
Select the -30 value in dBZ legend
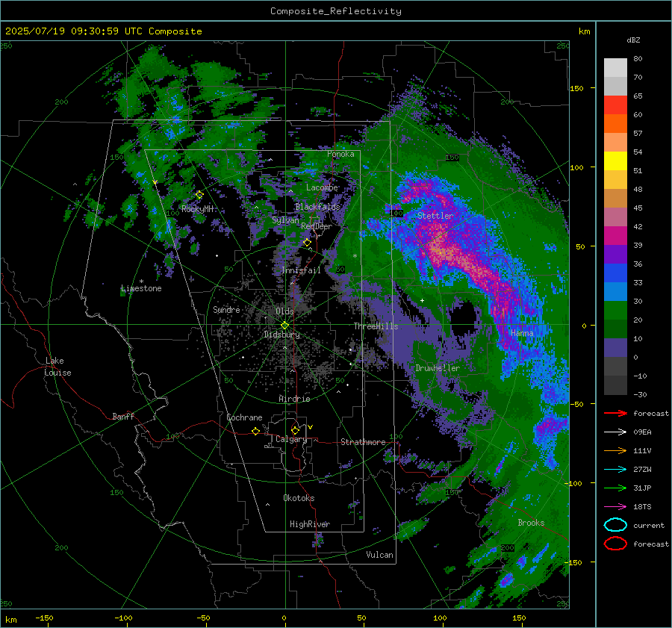click(641, 394)
